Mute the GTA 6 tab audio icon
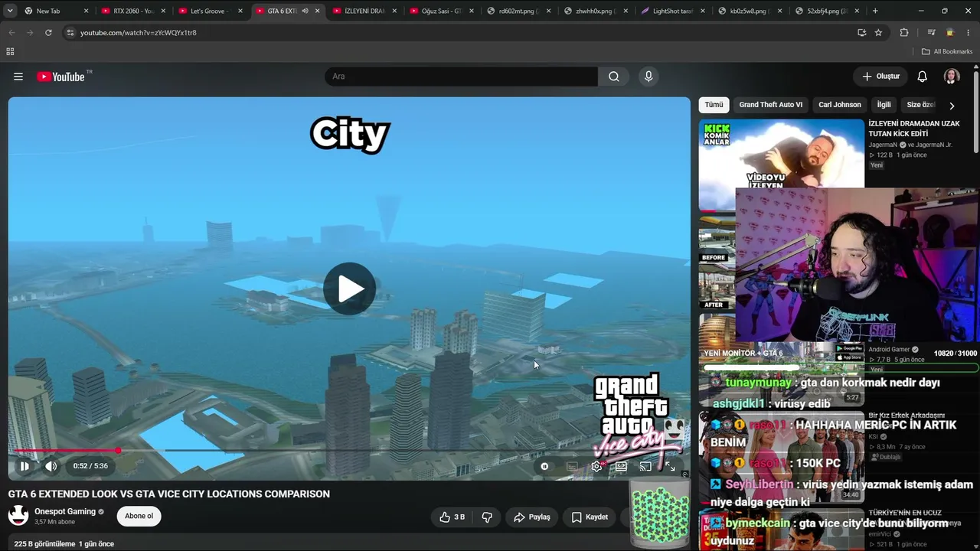The width and height of the screenshot is (980, 551). tap(305, 11)
